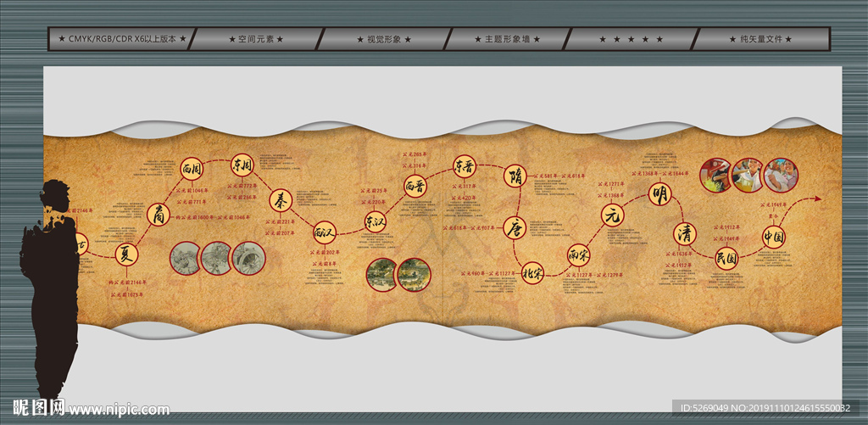Click the 公元前256年 date
Viewport: 868px width, 425px height.
click(x=242, y=198)
